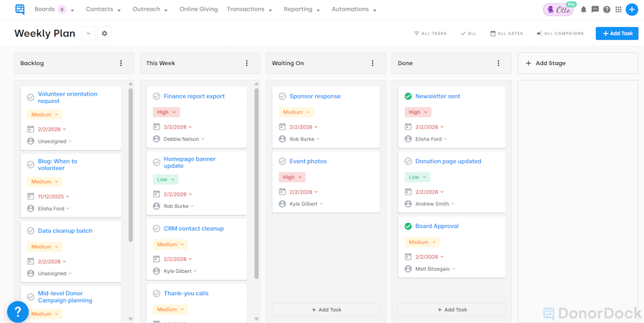
Task: Click person icon beside Matt Bitzegaio
Action: 408,269
